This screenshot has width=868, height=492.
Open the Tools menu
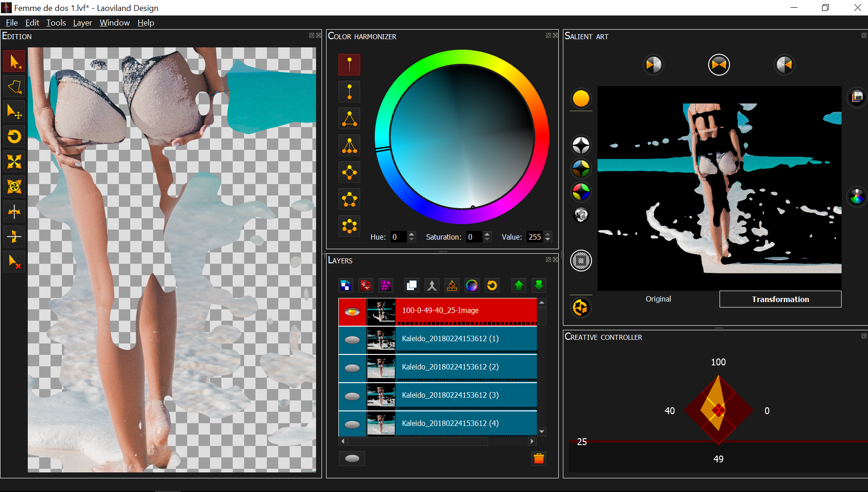56,23
